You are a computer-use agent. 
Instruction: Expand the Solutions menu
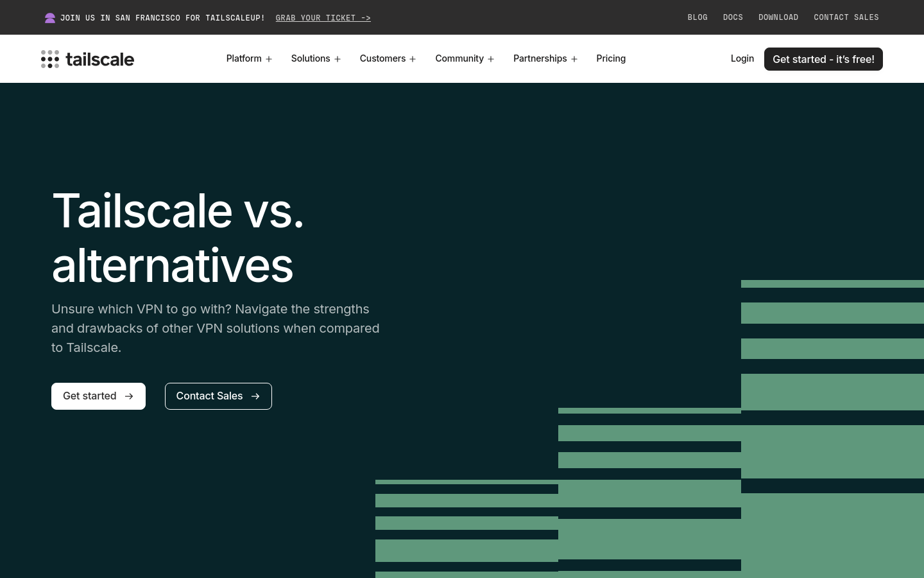316,58
